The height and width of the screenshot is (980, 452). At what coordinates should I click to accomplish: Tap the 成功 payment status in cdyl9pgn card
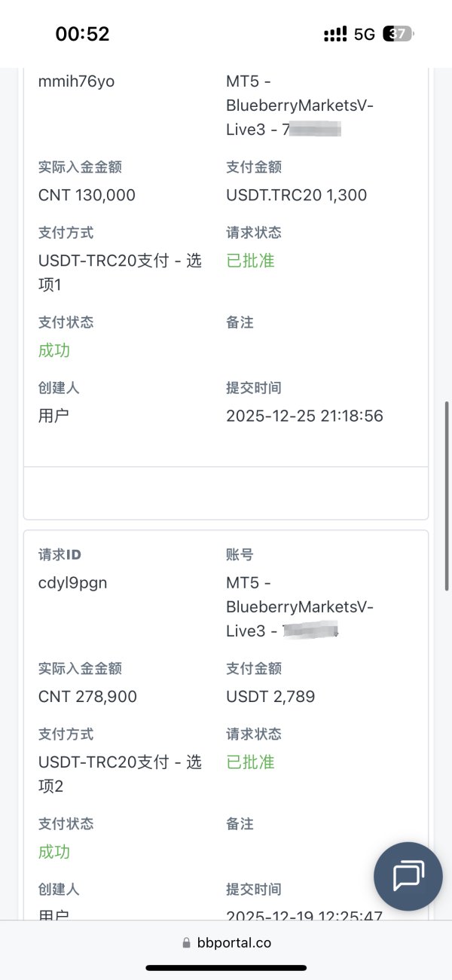coord(54,852)
